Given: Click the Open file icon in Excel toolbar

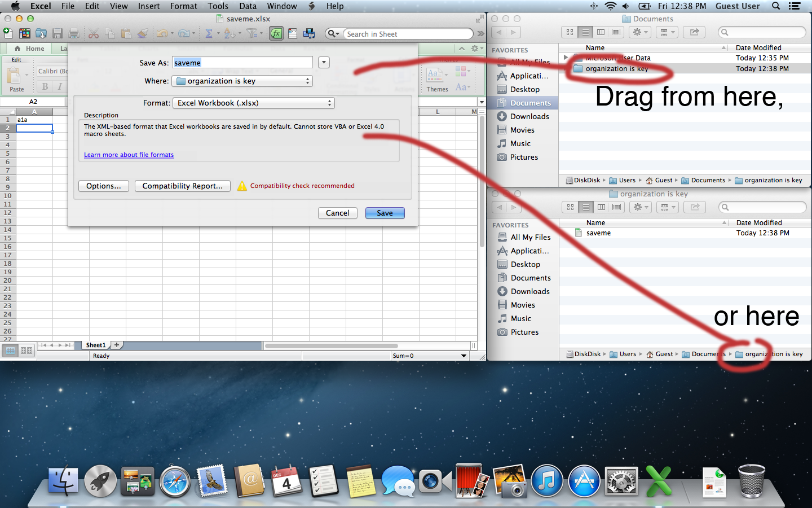Looking at the screenshot, I should pos(41,34).
